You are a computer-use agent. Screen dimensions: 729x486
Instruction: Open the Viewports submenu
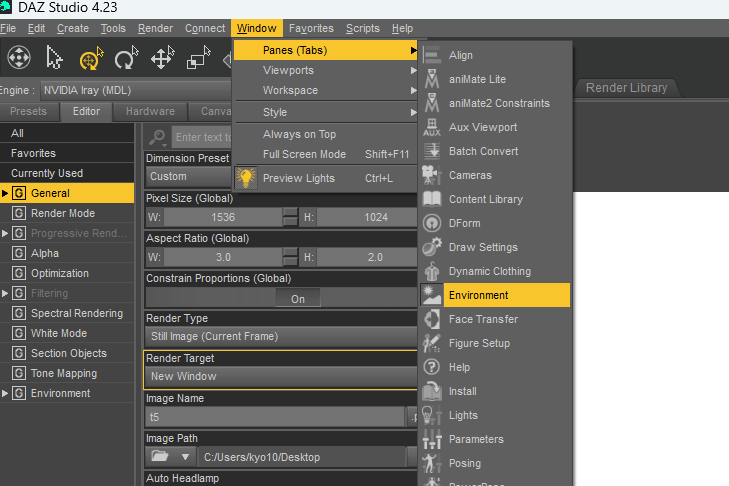point(326,70)
